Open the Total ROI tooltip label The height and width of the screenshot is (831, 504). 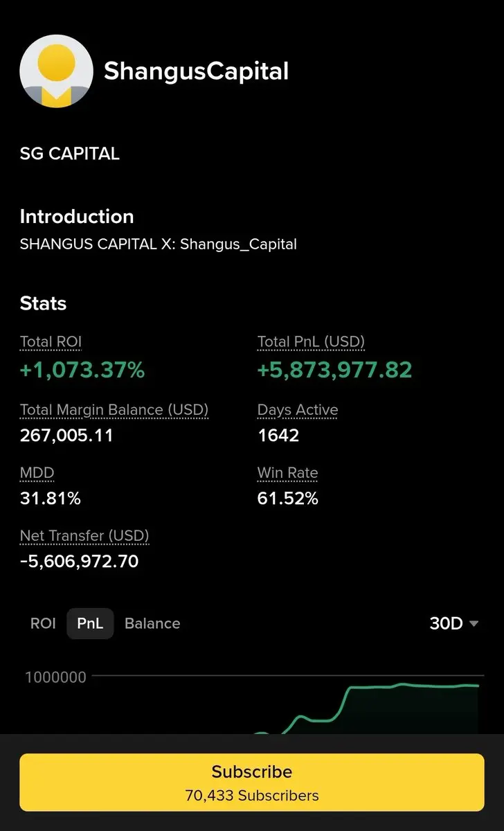pyautogui.click(x=51, y=341)
